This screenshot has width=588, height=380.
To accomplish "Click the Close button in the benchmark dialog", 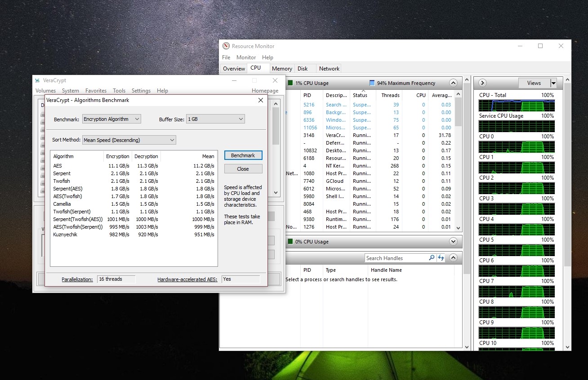I will pos(243,169).
